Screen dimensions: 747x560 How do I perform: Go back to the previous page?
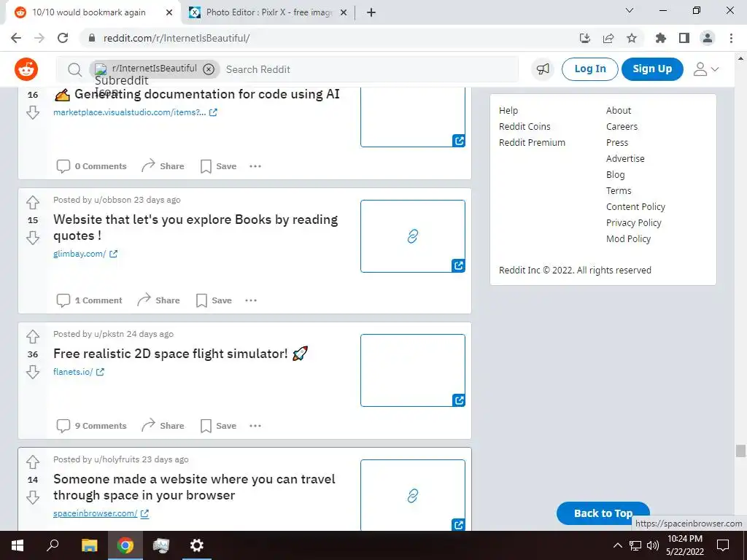tap(16, 38)
